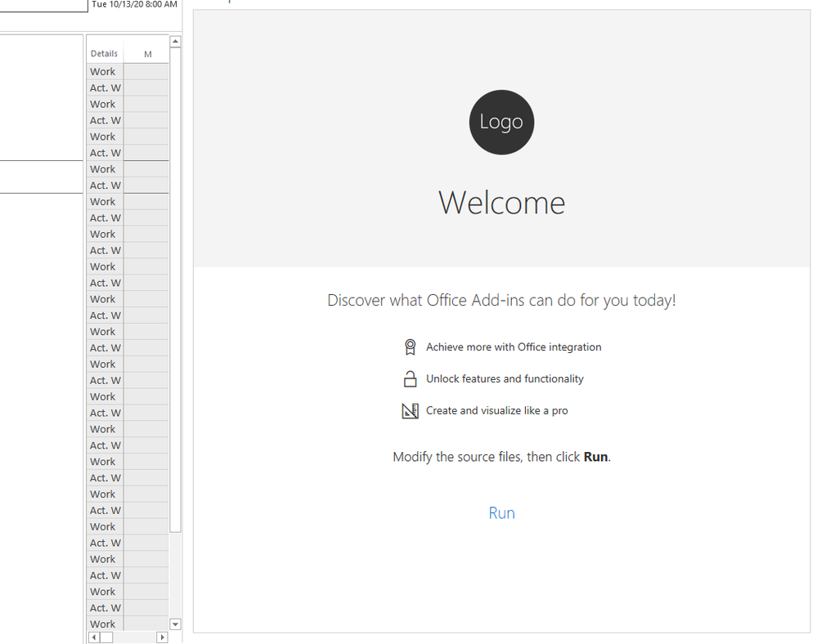Click the horizontal scrollbar right arrow

[162, 637]
